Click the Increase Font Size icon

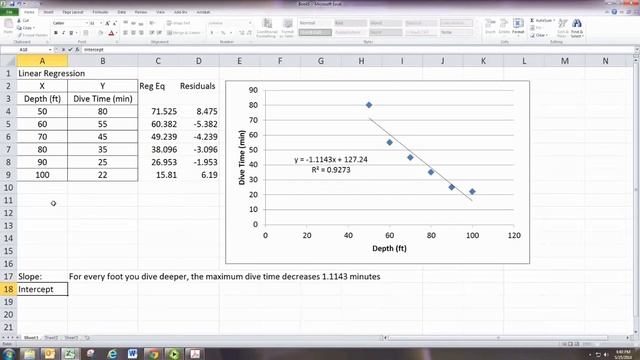click(107, 23)
